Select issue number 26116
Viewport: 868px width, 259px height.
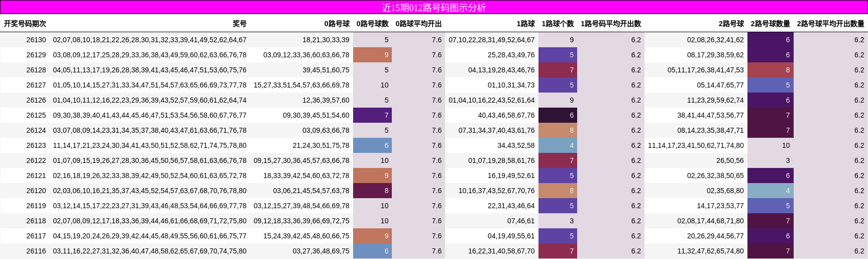36,251
